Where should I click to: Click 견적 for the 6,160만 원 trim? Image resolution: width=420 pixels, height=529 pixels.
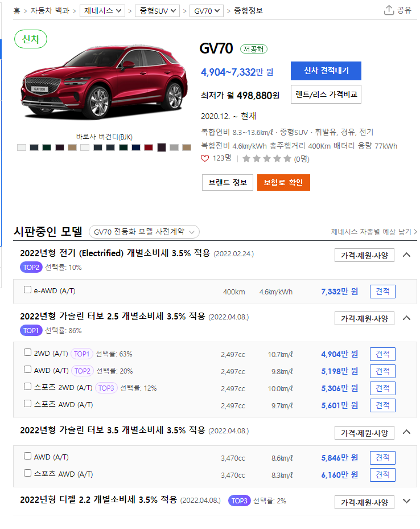[382, 475]
